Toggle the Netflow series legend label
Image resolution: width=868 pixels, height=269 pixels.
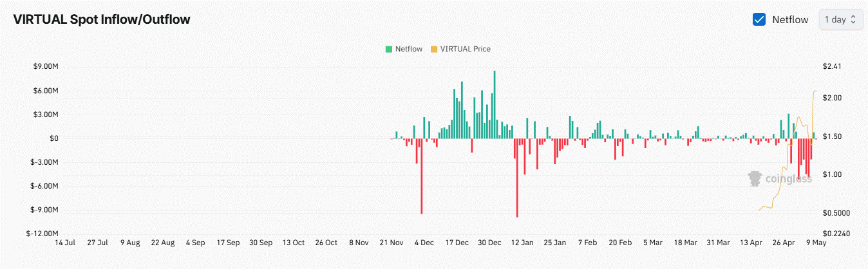[409, 49]
